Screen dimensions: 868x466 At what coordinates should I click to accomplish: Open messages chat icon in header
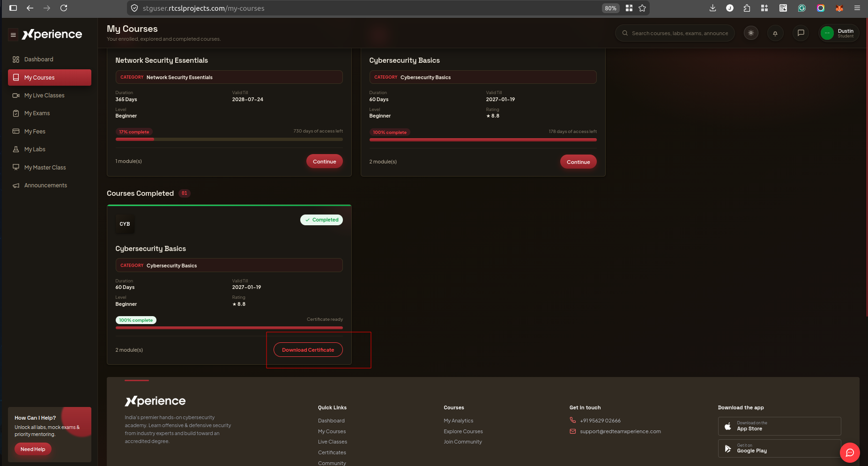pyautogui.click(x=801, y=33)
